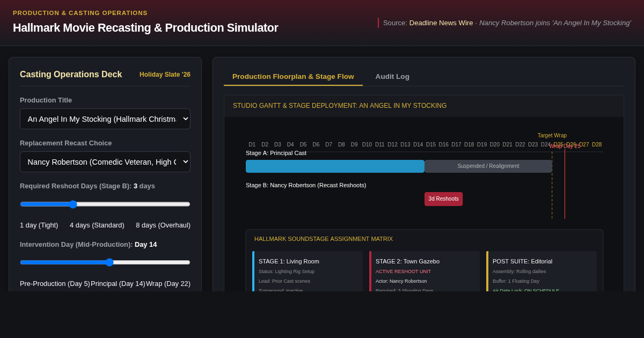The image size is (644, 338).
Task: Click the '4 days (Standard)' label
Action: tap(97, 225)
